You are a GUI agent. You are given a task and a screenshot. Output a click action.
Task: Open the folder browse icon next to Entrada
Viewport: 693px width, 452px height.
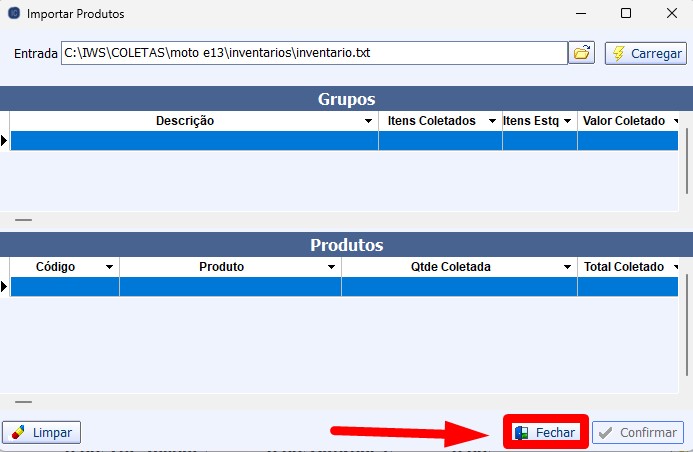(581, 53)
